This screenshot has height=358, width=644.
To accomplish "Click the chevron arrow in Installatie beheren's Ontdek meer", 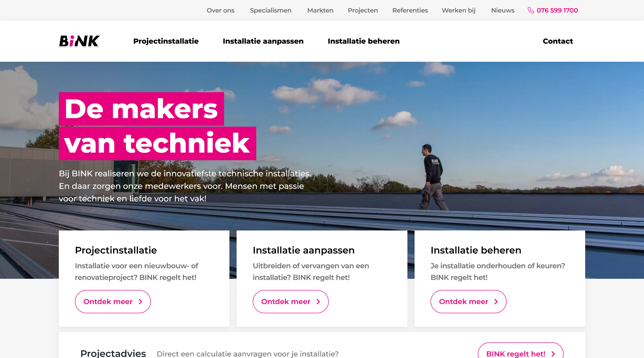I will pos(496,302).
